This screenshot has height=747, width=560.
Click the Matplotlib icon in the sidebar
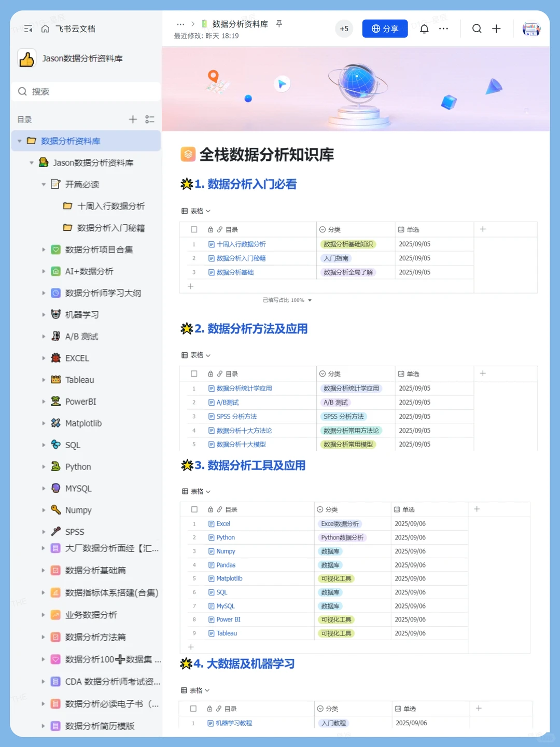(x=56, y=423)
